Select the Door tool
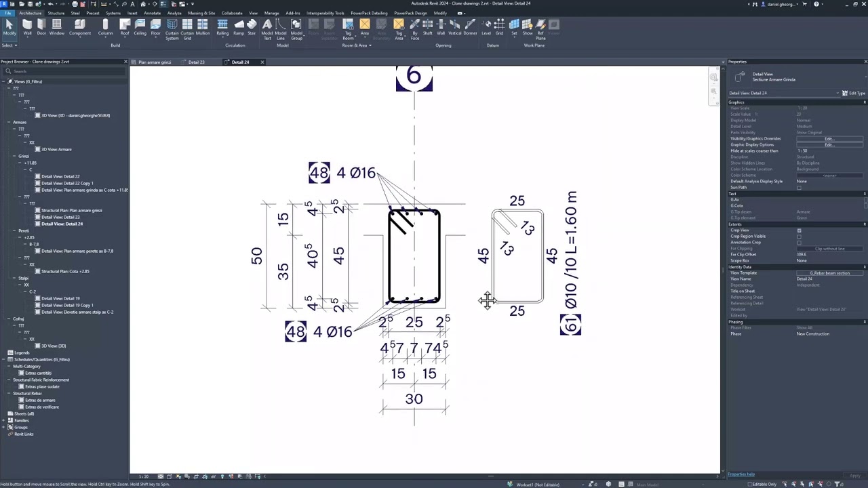 41,27
